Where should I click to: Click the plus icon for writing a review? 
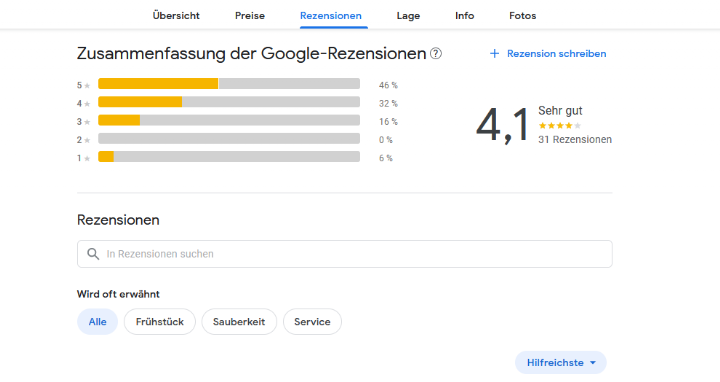[494, 54]
